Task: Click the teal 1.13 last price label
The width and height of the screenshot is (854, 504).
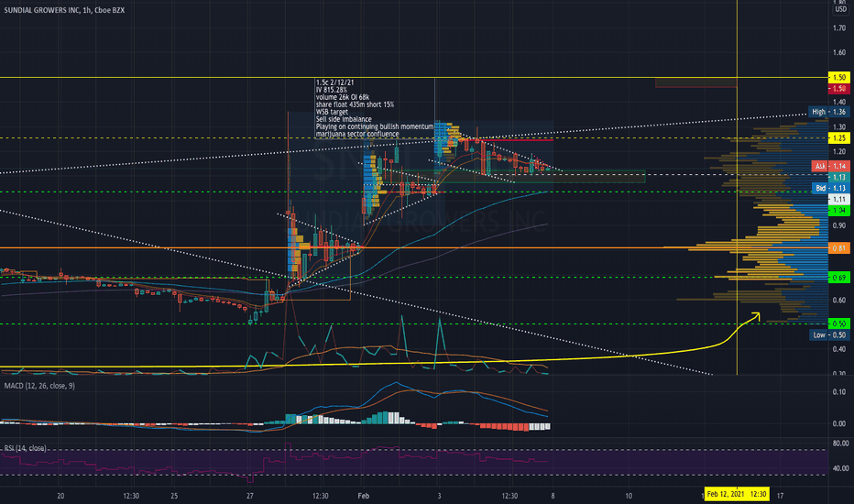Action: click(838, 177)
